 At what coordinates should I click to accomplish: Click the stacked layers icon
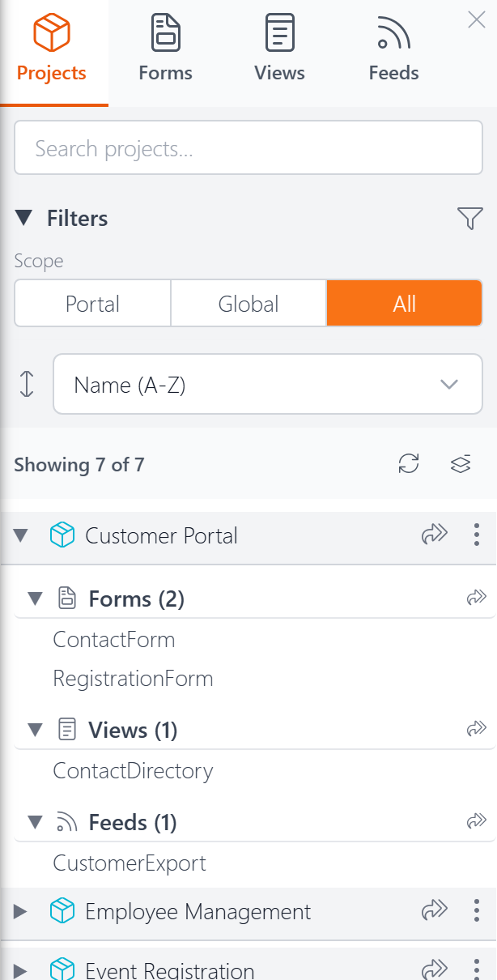(461, 464)
